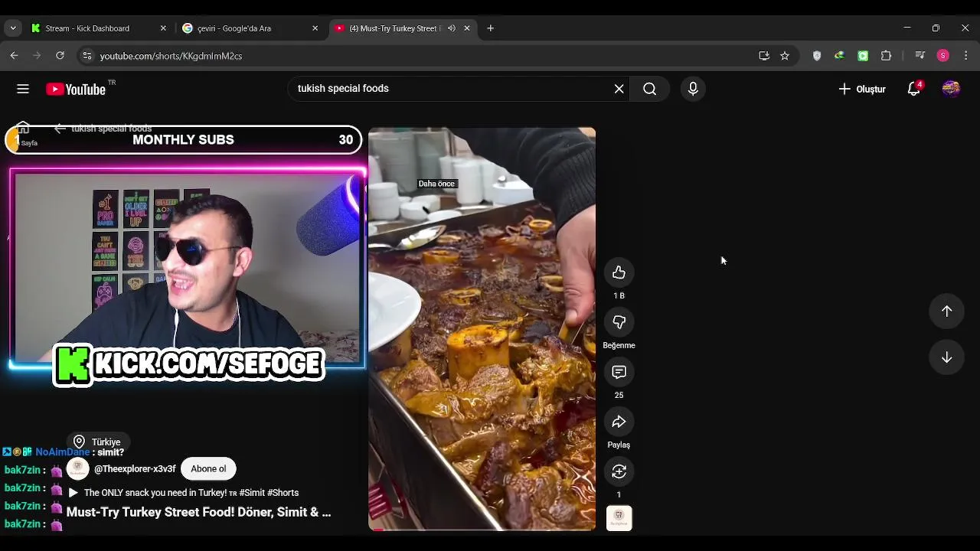Close the Kick Dashboard tab
The image size is (980, 551).
click(163, 28)
